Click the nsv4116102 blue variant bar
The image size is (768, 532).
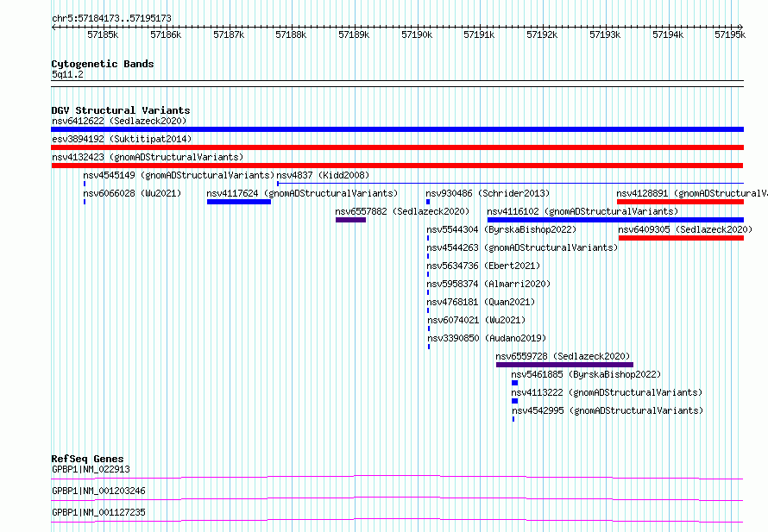pyautogui.click(x=615, y=220)
